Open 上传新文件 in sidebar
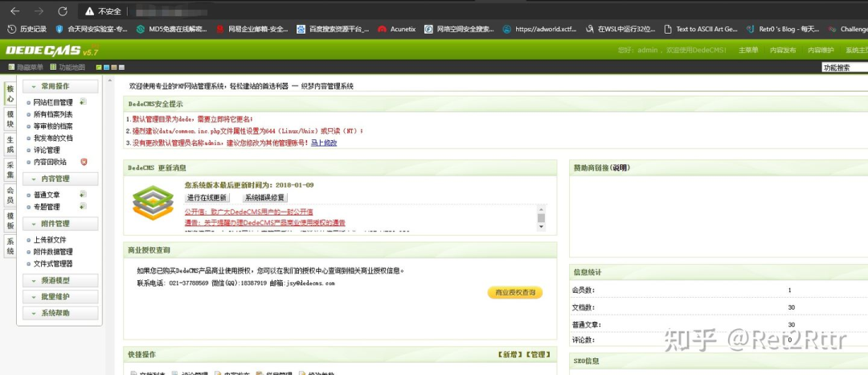 click(50, 240)
